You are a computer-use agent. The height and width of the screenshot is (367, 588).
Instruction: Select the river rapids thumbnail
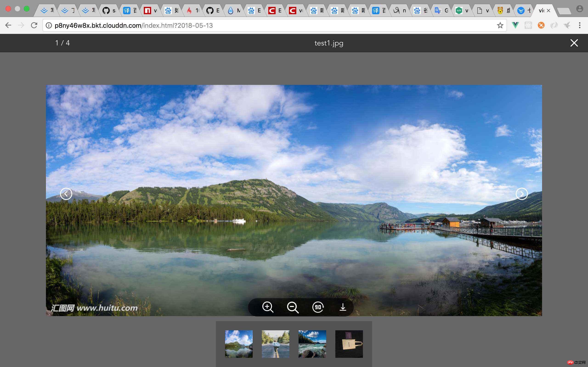[312, 344]
